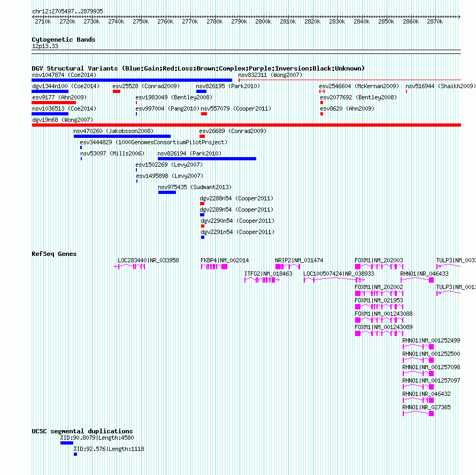476x475 pixels.
Task: Click esv1502269 (Levy2007) variant label
Action: [169, 165]
